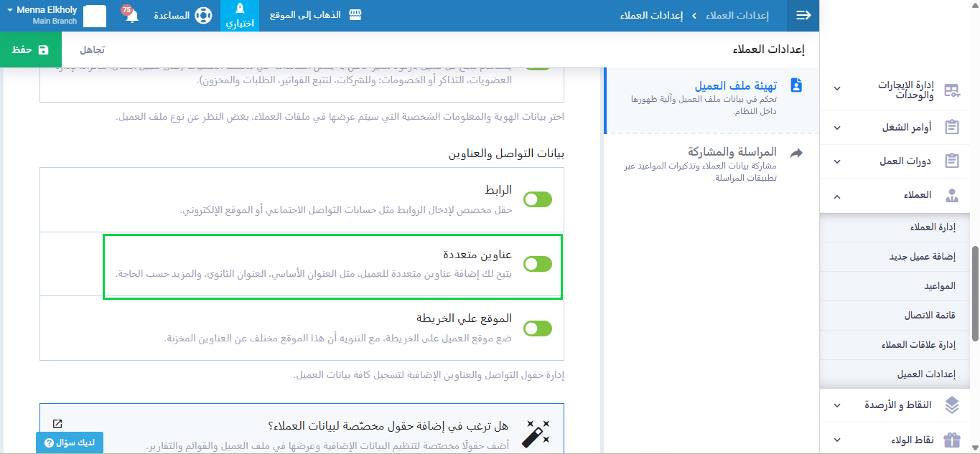Expand إدارة الإيجارات والوحدات menu
Screen dimensions: 980x454
coord(837,89)
